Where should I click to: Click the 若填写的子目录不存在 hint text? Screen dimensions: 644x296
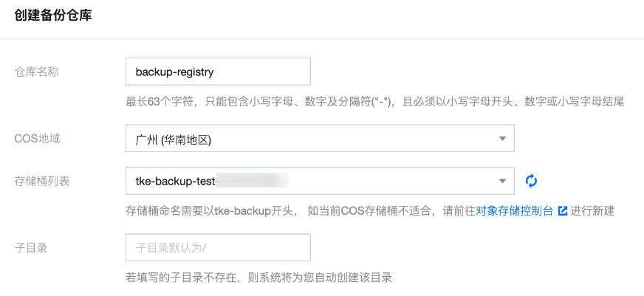click(258, 278)
